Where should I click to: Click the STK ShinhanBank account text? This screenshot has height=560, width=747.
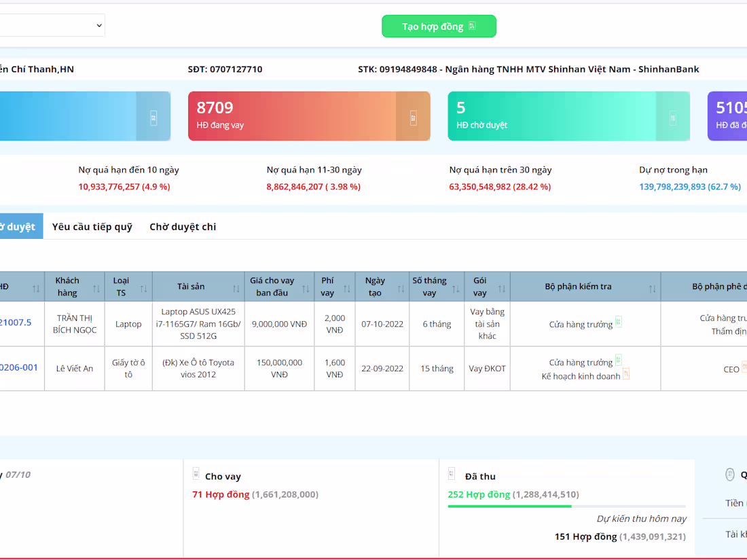click(x=528, y=69)
